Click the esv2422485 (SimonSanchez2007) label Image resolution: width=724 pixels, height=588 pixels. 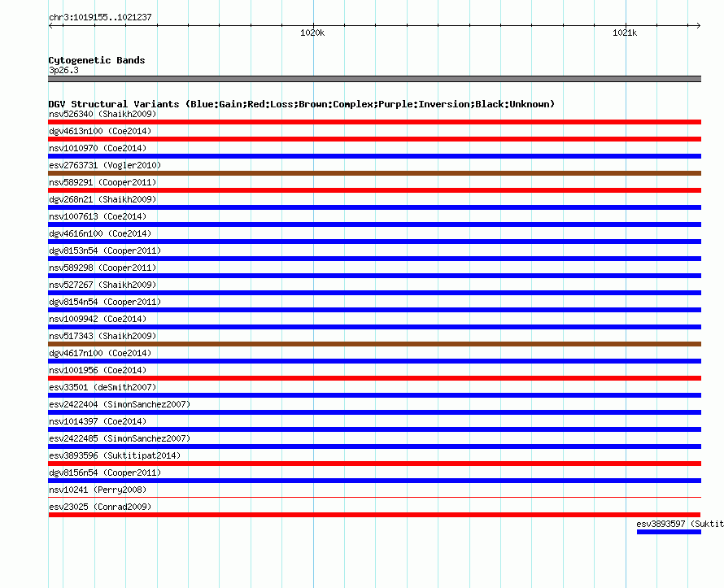point(120,438)
